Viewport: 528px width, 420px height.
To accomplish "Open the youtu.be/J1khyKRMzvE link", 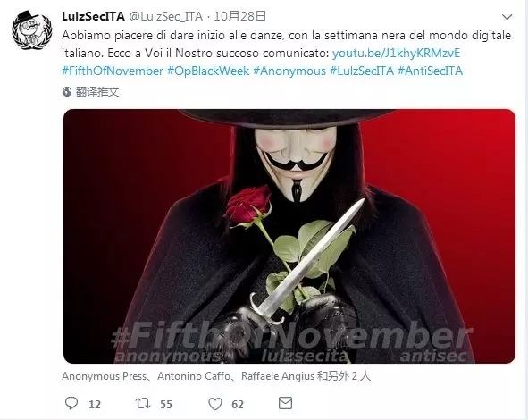I will coord(396,54).
